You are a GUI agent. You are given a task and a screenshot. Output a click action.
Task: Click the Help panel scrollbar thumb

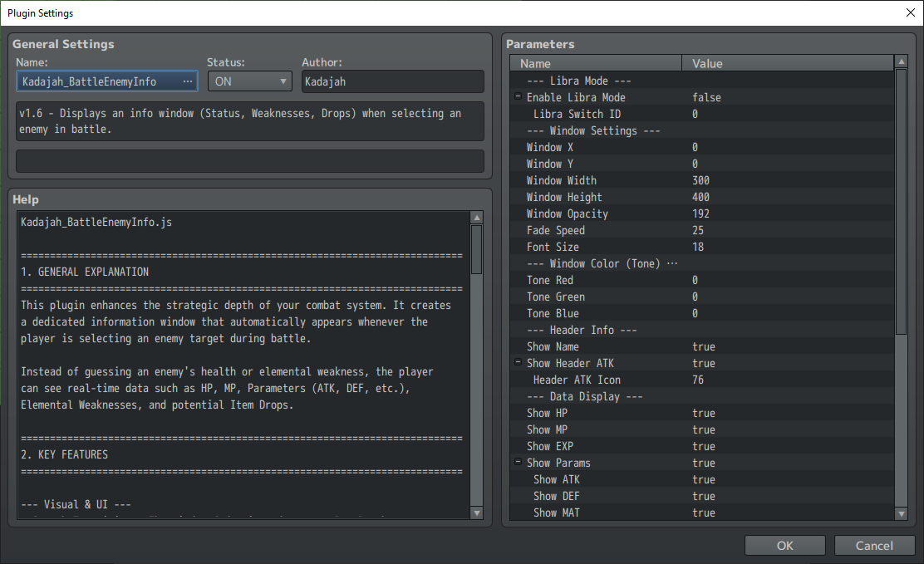477,249
